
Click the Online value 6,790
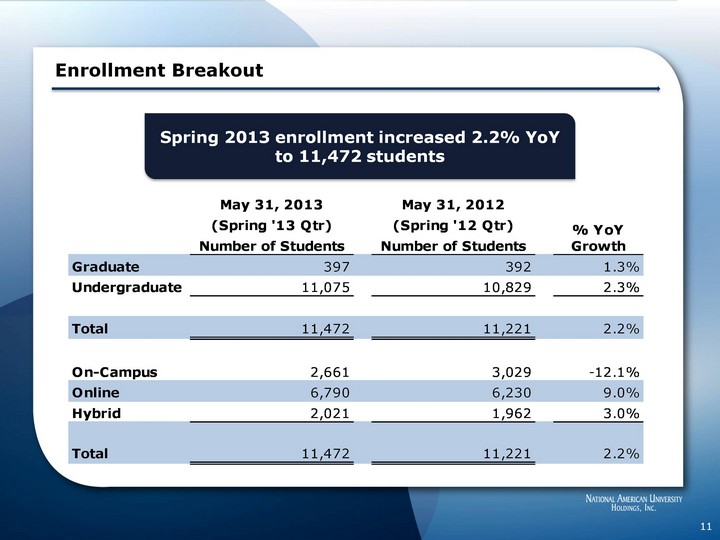pos(330,393)
